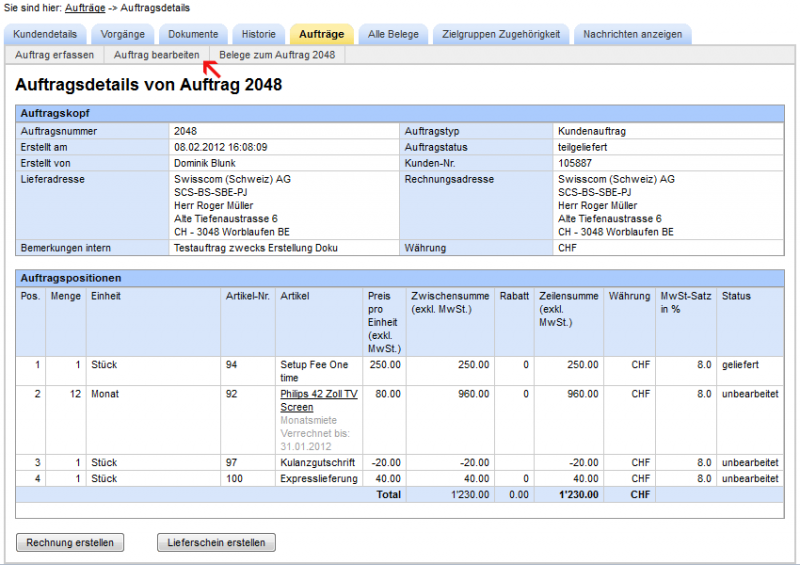800x565 pixels.
Task: Select Auftrag erfassen in the submenu
Action: [55, 55]
